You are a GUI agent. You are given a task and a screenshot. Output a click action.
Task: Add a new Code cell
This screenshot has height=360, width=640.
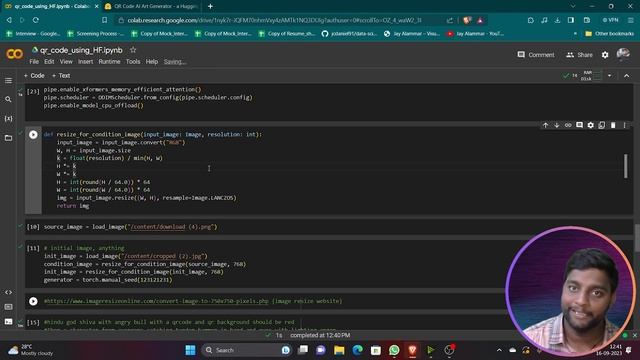(x=34, y=76)
